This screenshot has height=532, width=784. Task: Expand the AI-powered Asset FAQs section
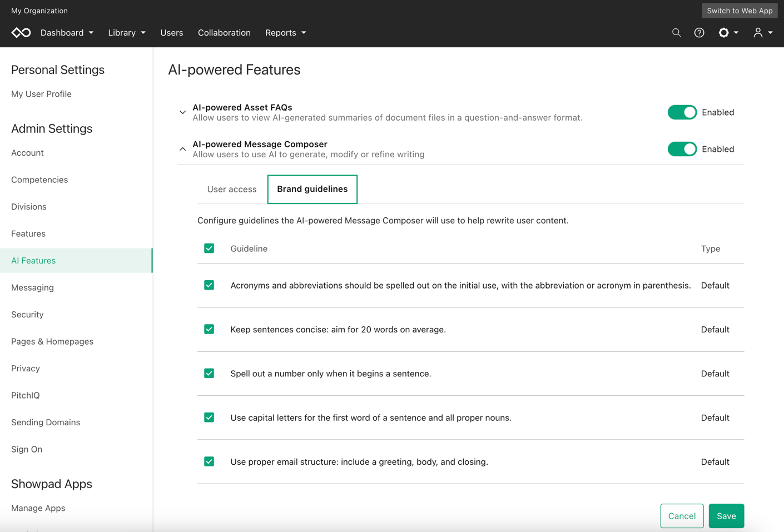pyautogui.click(x=182, y=112)
